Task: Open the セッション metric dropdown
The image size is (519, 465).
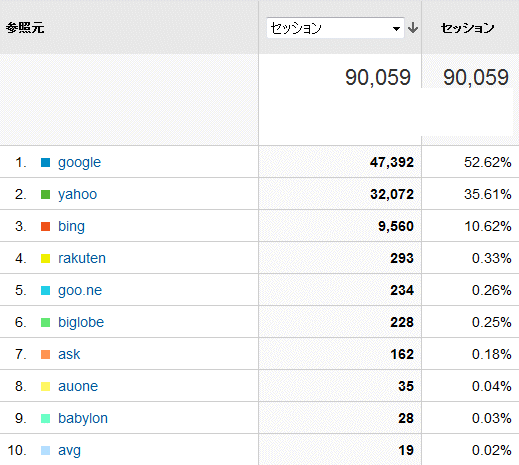Action: pos(335,28)
